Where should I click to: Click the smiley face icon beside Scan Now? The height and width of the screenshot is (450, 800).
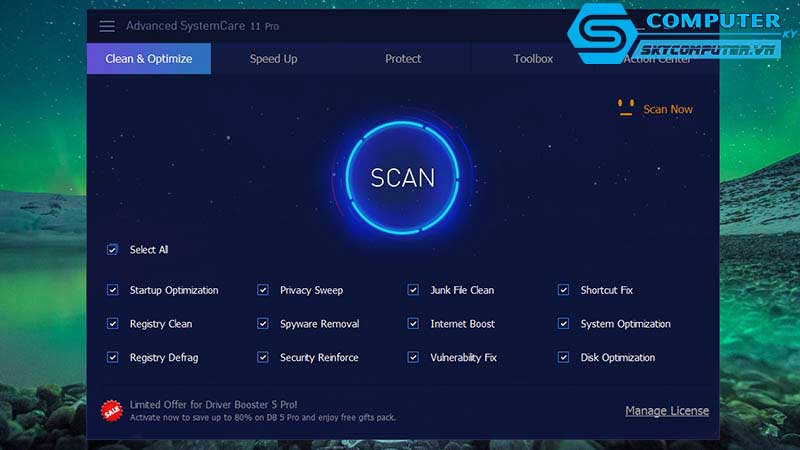[626, 108]
